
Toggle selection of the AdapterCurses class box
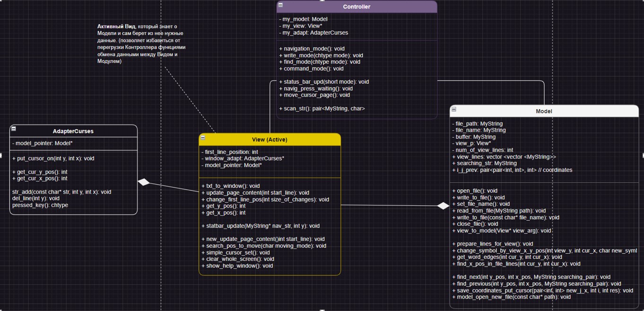pyautogui.click(x=73, y=131)
